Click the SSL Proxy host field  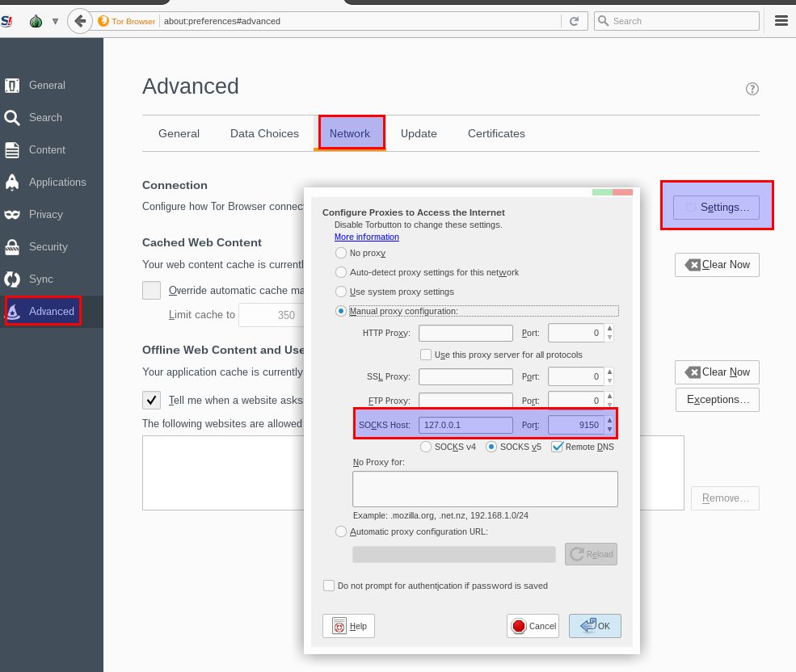[x=465, y=376]
